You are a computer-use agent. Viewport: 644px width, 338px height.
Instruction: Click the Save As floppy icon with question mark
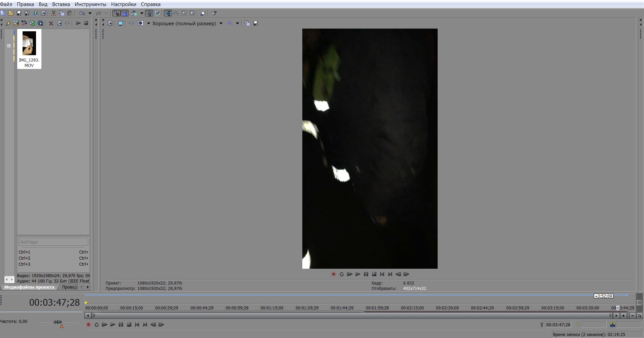tap(27, 13)
